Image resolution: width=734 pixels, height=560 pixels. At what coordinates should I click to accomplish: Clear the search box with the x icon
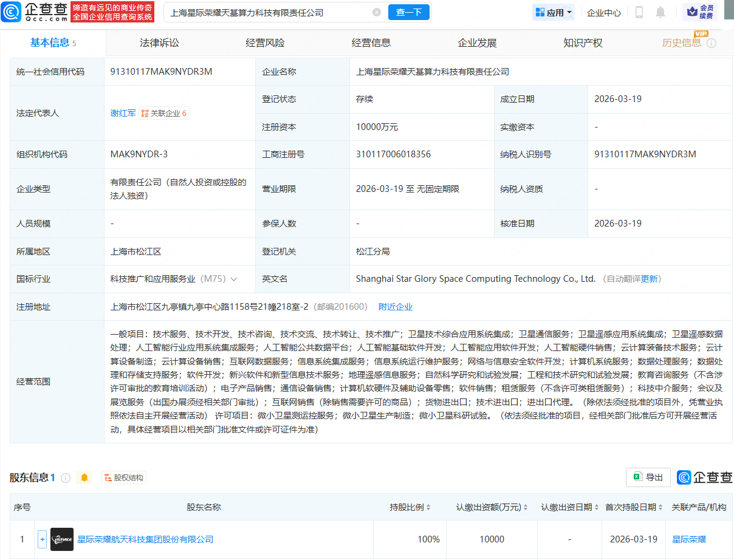pyautogui.click(x=377, y=12)
